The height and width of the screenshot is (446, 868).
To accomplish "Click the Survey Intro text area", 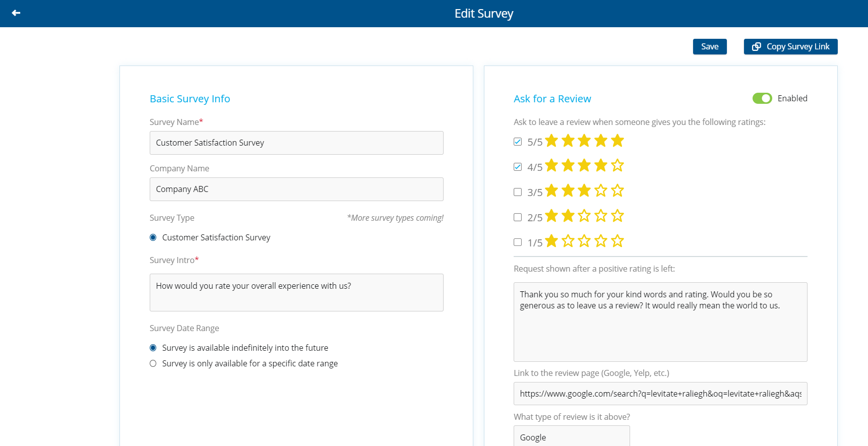I will (x=296, y=292).
